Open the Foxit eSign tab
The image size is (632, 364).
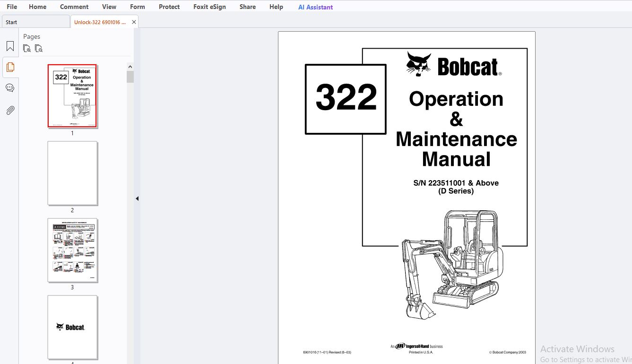(x=209, y=7)
